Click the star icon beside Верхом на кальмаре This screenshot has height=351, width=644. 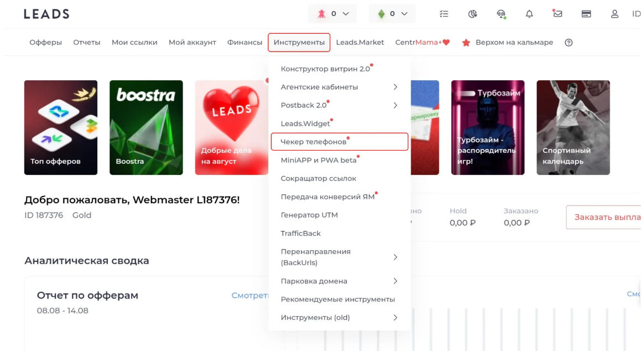[x=466, y=42]
